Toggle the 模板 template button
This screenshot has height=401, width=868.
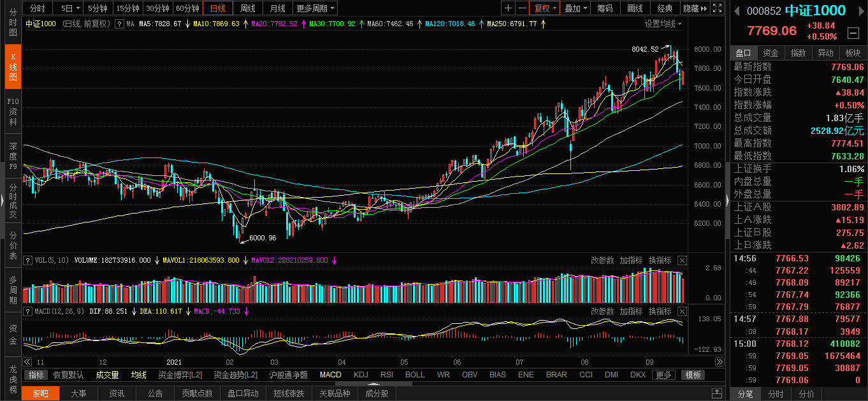point(693,375)
